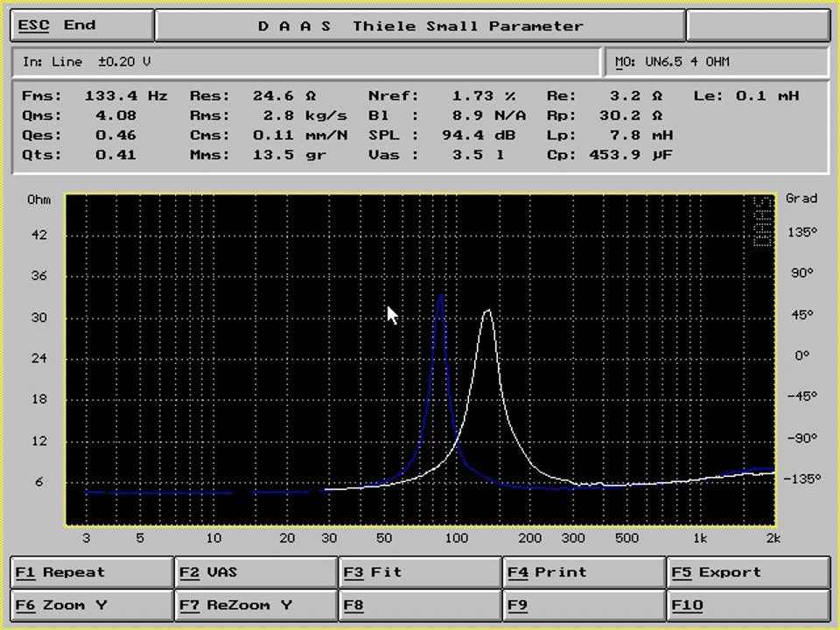Screen dimensions: 840x630
Task: Click the empty F10 function key
Action: point(748,605)
